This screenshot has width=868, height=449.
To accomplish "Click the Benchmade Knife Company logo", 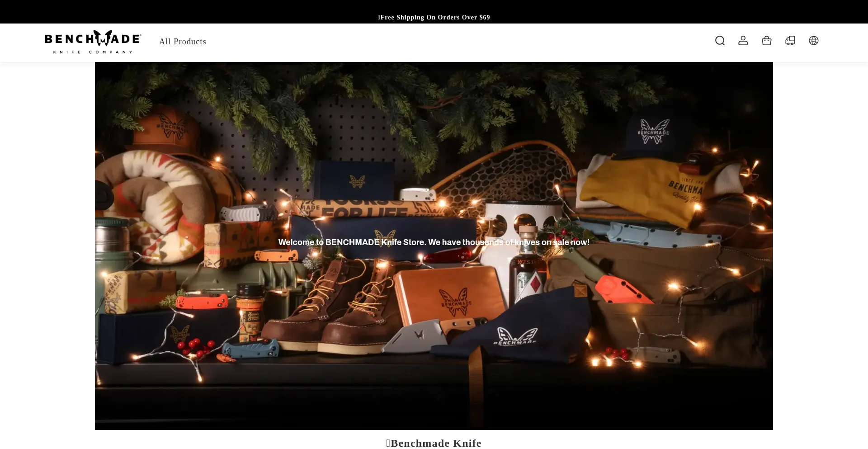I will [93, 42].
